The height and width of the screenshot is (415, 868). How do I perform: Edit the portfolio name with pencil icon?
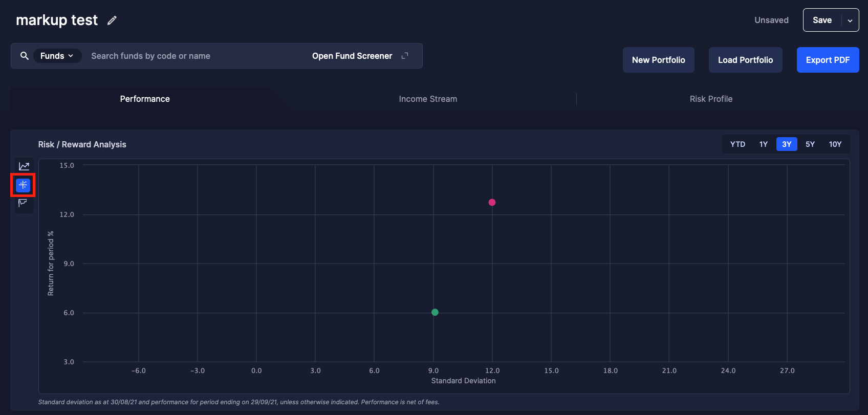coord(112,20)
